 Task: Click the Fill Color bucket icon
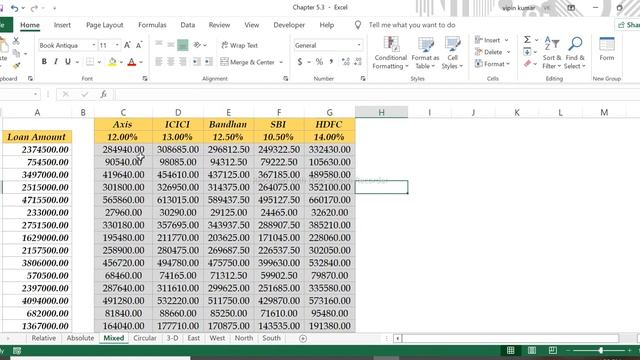click(112, 62)
